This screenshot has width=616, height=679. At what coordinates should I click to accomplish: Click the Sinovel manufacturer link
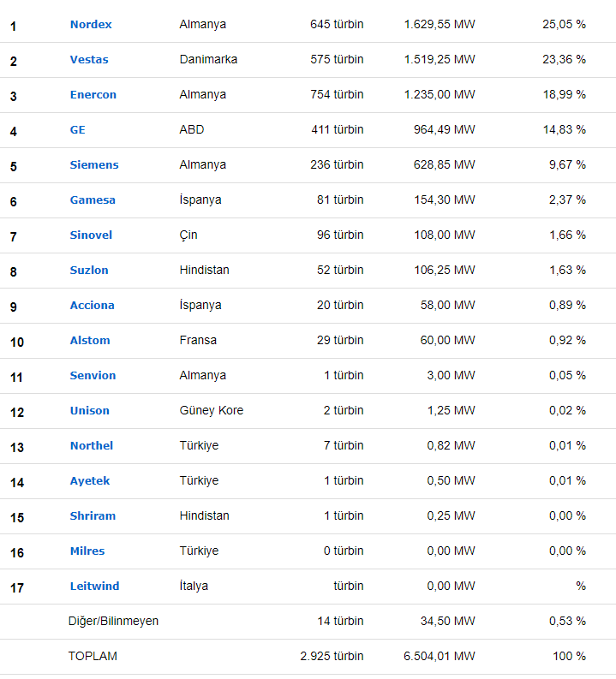pyautogui.click(x=91, y=235)
